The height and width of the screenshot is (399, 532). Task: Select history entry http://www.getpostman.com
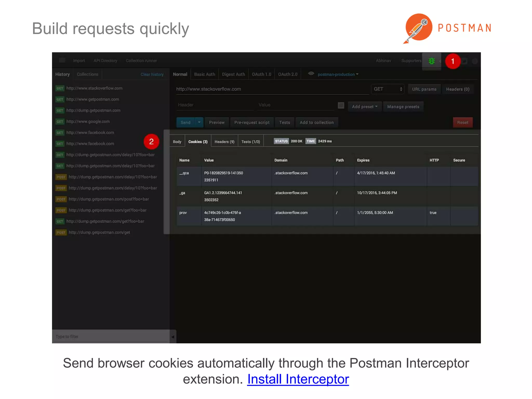92,99
